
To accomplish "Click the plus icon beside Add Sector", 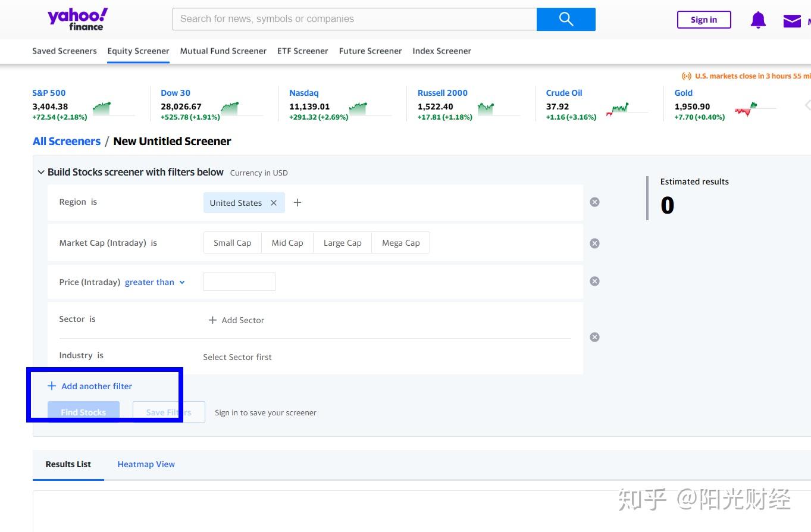I will pyautogui.click(x=212, y=320).
